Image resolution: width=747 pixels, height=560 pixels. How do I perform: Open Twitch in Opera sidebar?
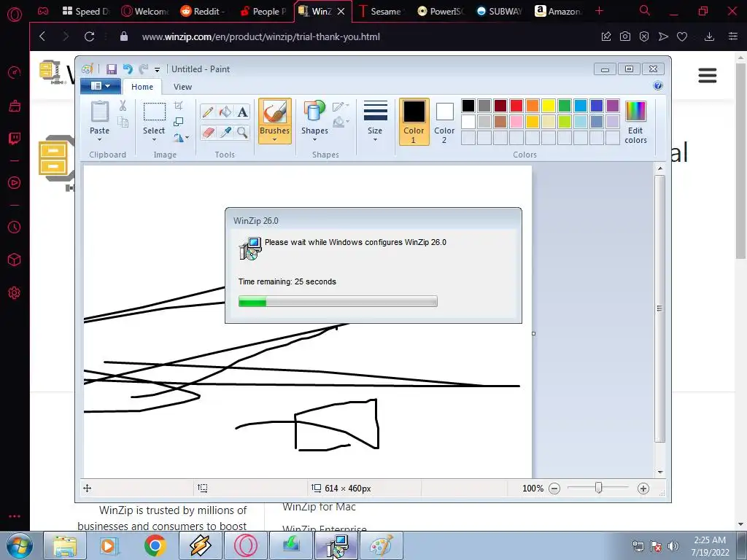(15, 139)
